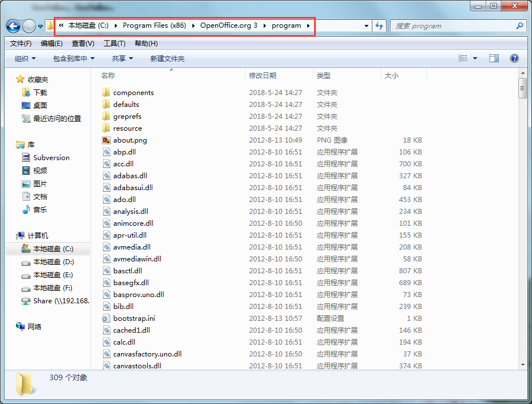Toggle the preview pane button

[x=494, y=58]
